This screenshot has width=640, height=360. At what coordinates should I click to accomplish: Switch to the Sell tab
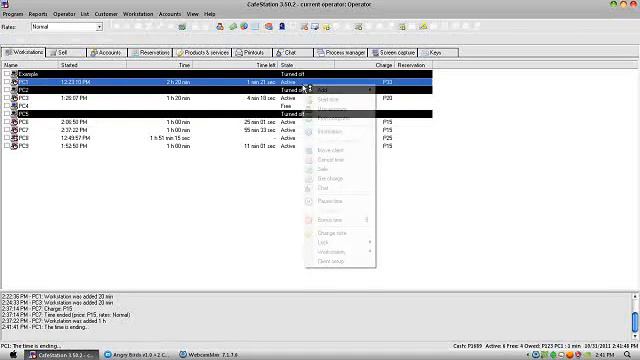click(x=66, y=53)
